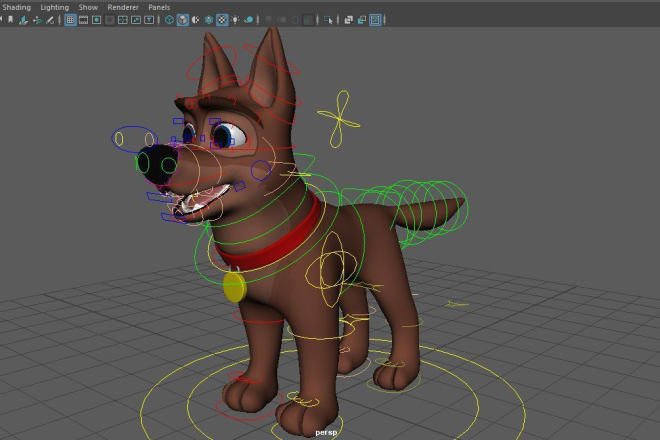Click the use all lights bulb icon
The width and height of the screenshot is (660, 440).
tap(235, 19)
